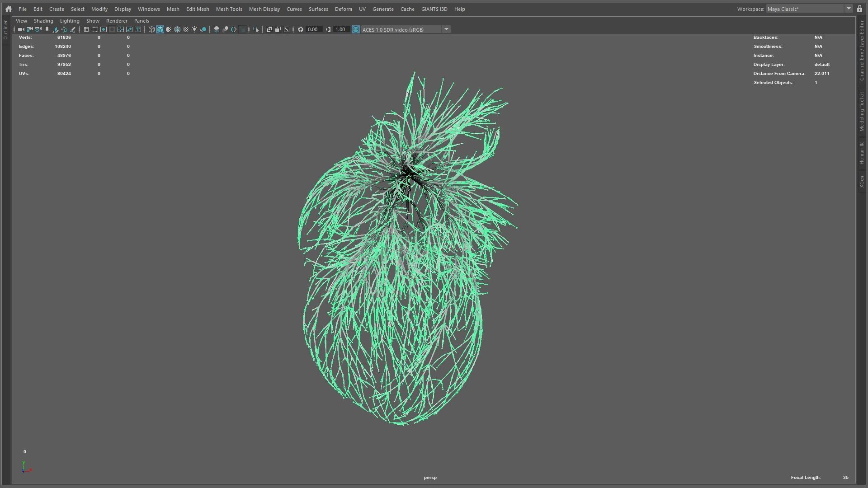868x488 pixels.
Task: Click Use All Lights bulb icon
Action: point(194,29)
